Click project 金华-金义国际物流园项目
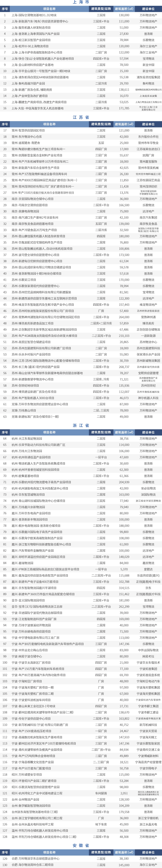The image size is (162, 868). click(28, 600)
